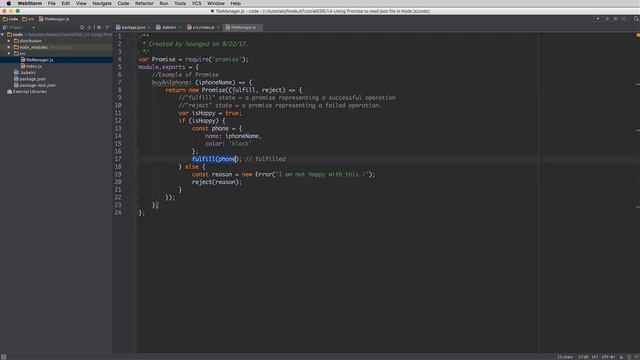Click on 'module.exports' in line 5

tap(162, 67)
